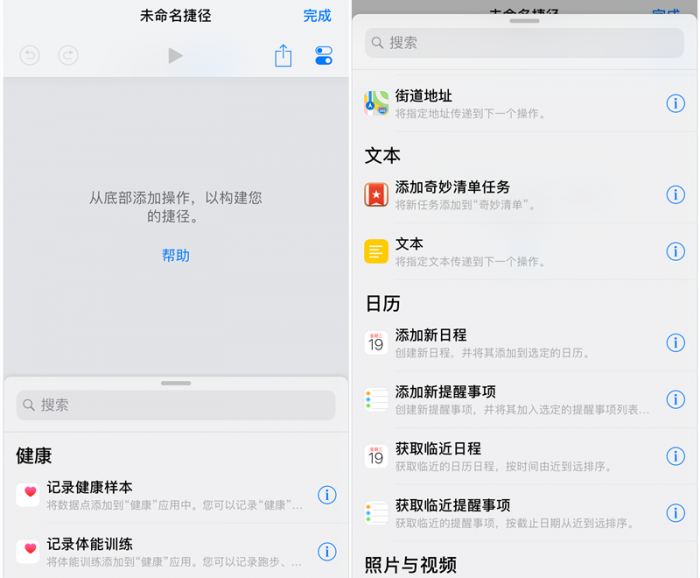Tap the 添加奇妙清单任务 Wunderlist icon
Screen dimensions: 700x578
[x=376, y=195]
